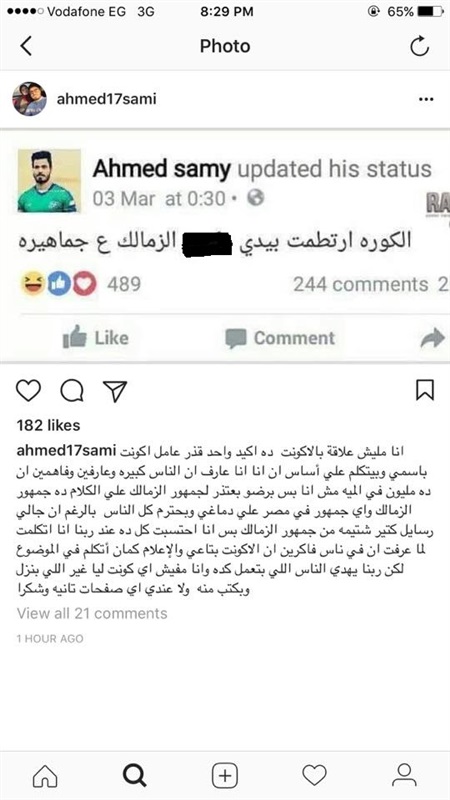
Task: View the 182 likes list
Action: coord(48,426)
